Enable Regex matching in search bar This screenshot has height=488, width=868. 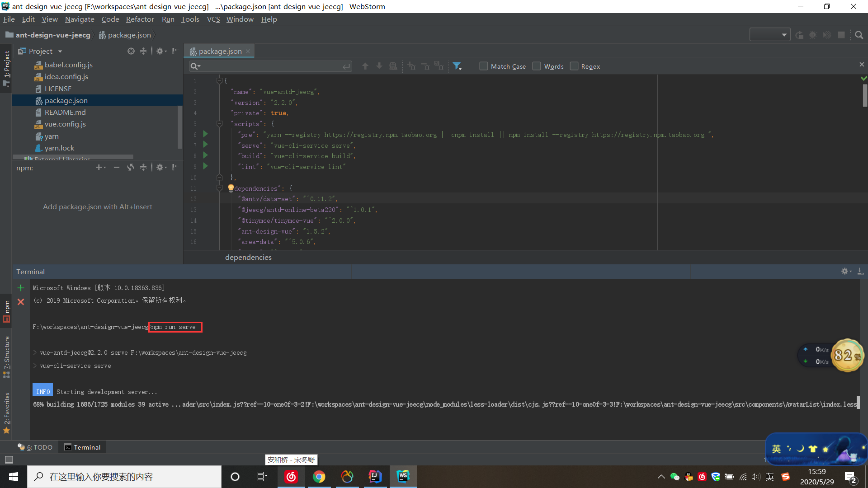click(574, 66)
